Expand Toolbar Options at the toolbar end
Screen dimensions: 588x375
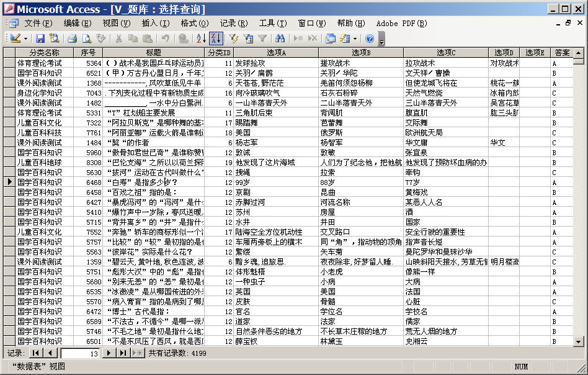(381, 38)
